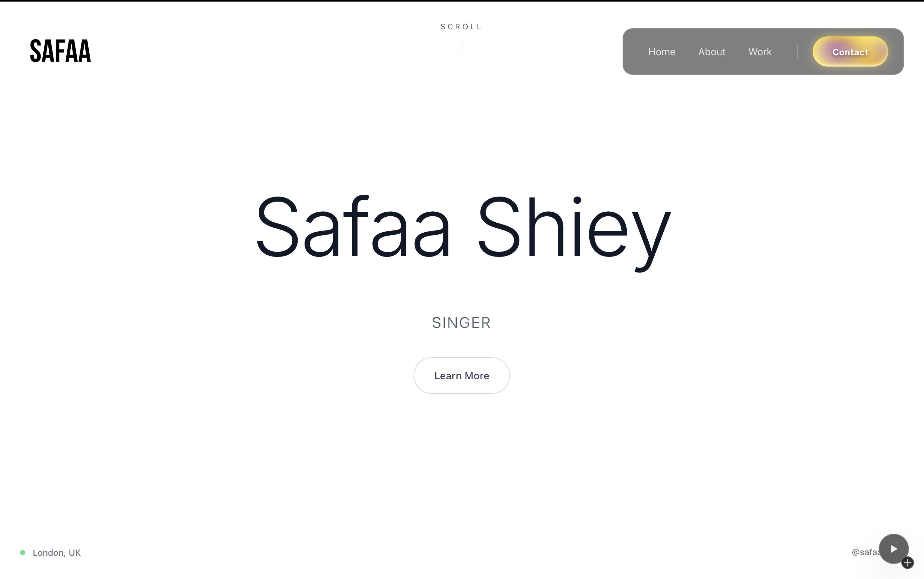Click the SAFAA logo in the top left
Screen dimensions: 924x579
point(61,51)
